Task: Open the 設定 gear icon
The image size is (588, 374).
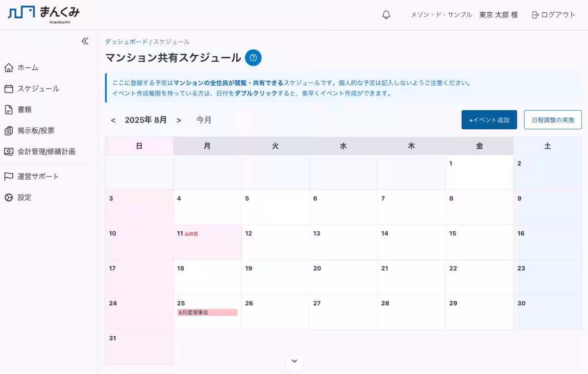Action: click(x=8, y=197)
